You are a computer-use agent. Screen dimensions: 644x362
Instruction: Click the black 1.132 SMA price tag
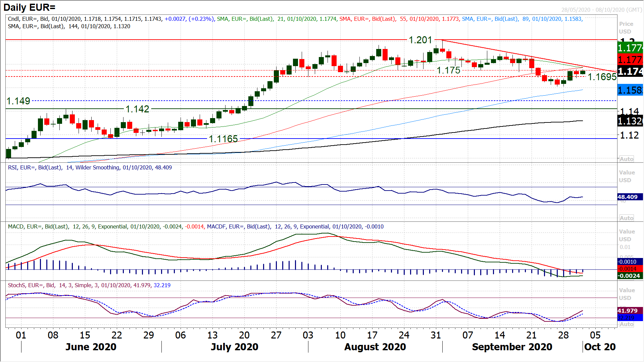[630, 121]
